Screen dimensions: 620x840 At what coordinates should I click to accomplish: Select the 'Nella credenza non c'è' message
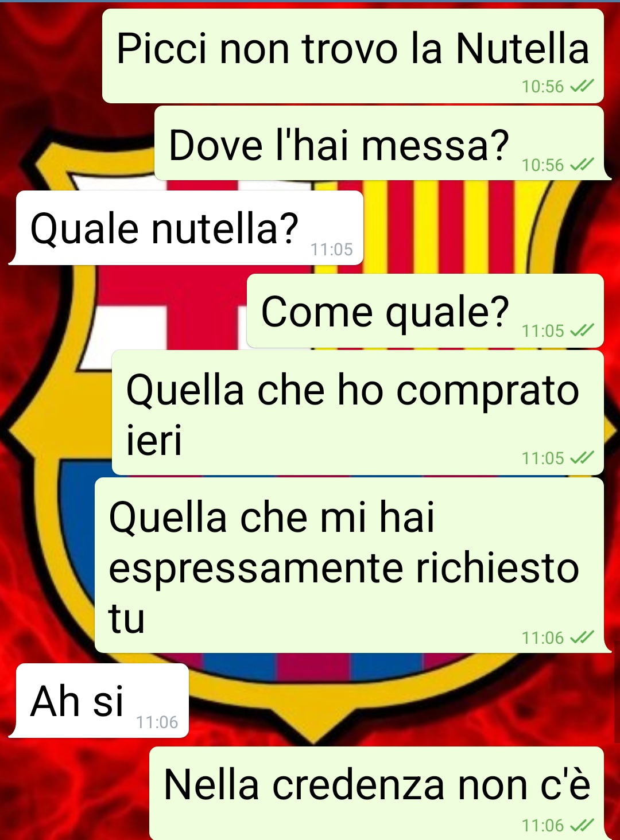pos(377,794)
